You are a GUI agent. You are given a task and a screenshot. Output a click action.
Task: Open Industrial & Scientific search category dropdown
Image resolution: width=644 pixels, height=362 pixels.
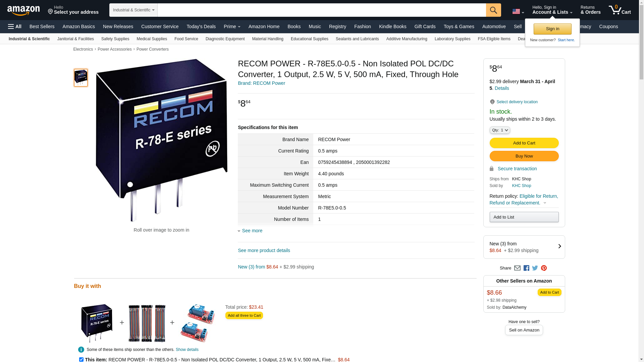click(x=133, y=10)
